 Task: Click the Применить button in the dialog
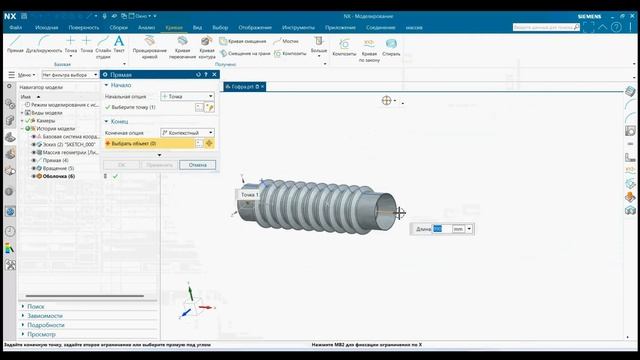(x=160, y=165)
